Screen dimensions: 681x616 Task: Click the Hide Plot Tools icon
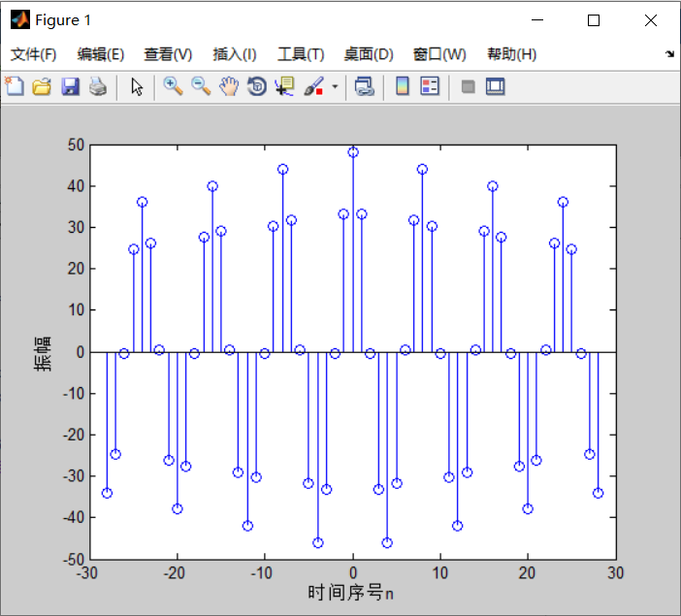[x=468, y=86]
